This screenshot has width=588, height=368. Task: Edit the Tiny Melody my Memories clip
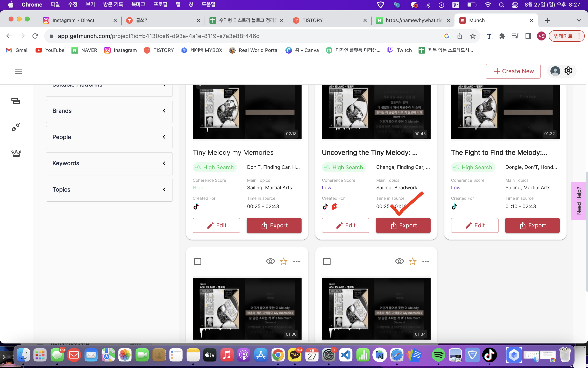pos(216,225)
